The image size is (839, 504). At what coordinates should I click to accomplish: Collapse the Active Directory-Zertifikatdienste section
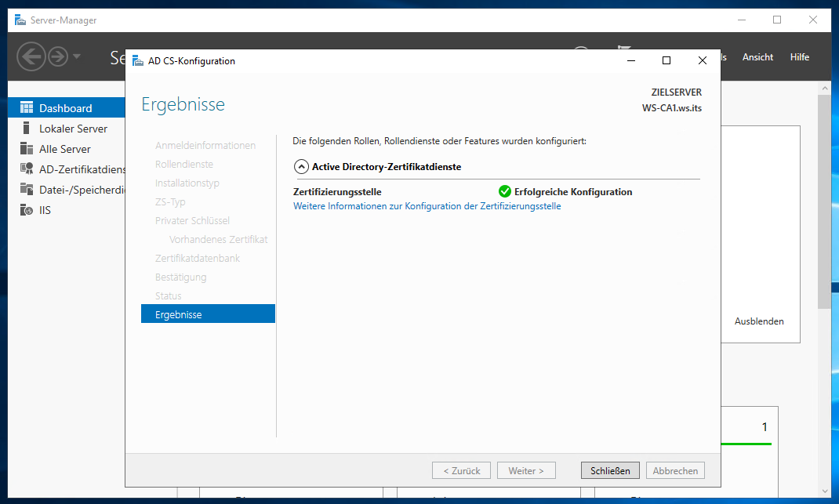coord(301,167)
